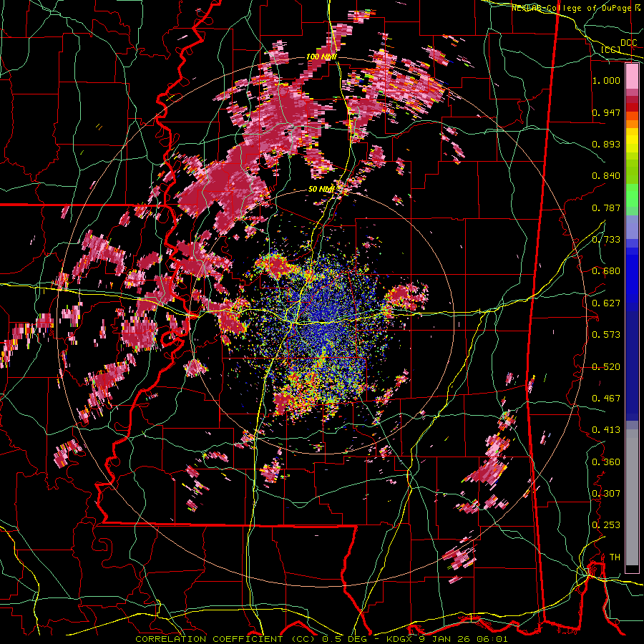Click the 0.307 legend value
This screenshot has width=644, height=644.
(x=606, y=494)
